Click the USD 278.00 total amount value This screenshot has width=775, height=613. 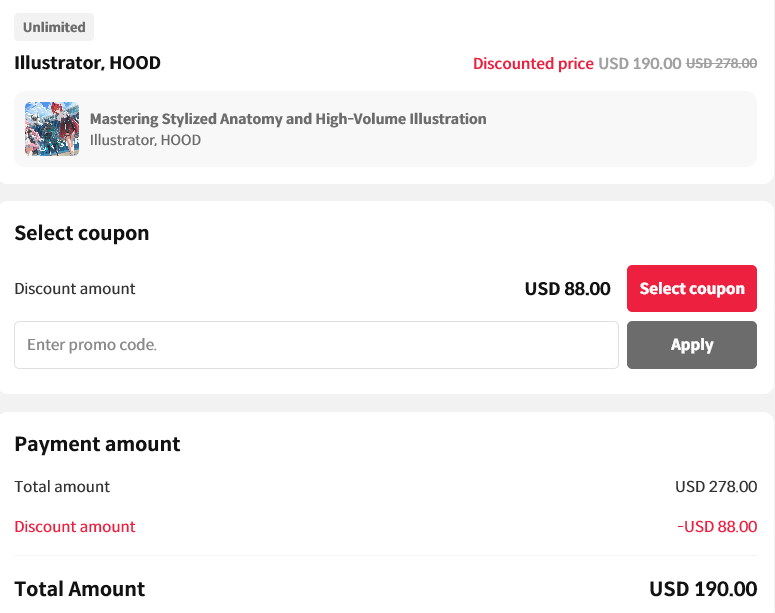point(716,487)
